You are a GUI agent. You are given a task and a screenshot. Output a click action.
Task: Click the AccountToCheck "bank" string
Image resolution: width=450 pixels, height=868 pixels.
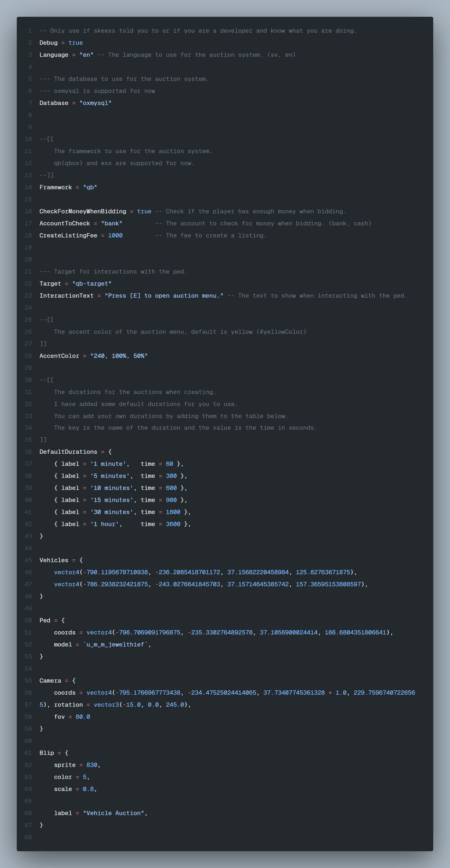[112, 224]
